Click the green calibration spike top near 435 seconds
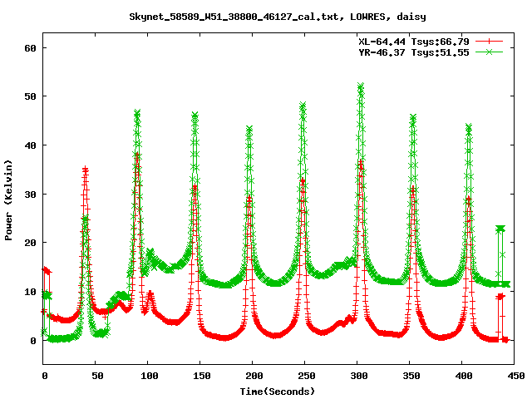 (x=500, y=229)
